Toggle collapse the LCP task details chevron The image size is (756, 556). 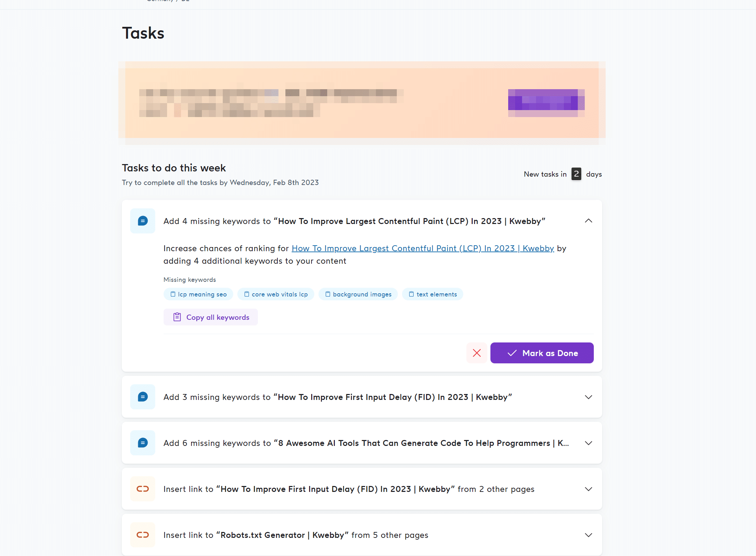588,221
